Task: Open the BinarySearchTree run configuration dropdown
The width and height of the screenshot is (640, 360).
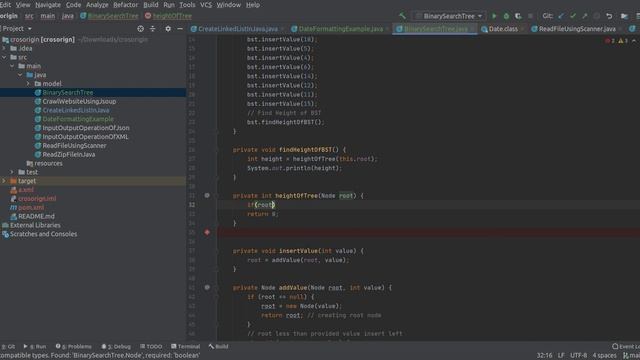Action: 449,16
